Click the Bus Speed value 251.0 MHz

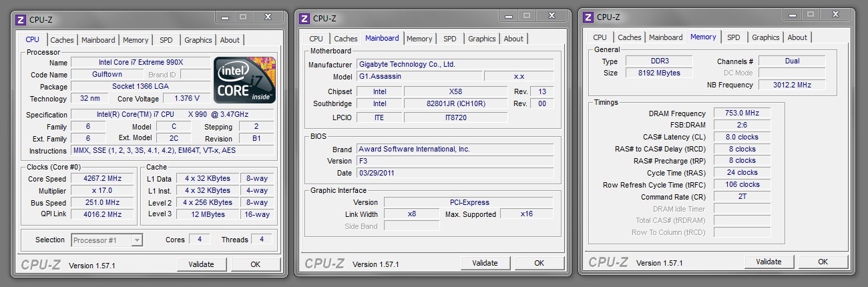103,203
